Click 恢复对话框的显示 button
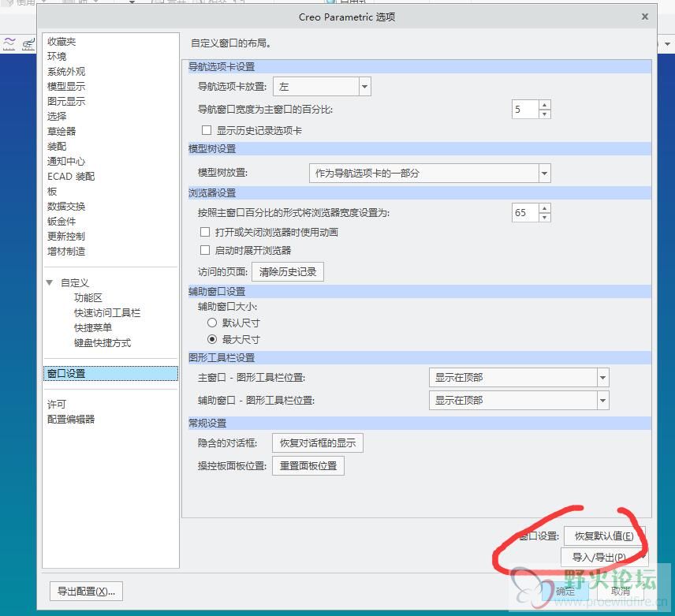The height and width of the screenshot is (616, 675). 318,443
